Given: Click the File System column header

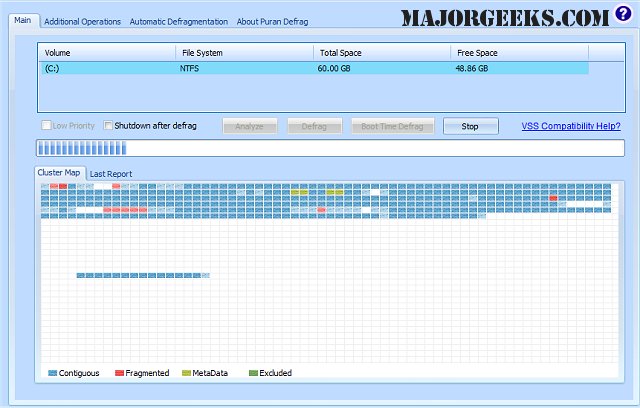Looking at the screenshot, I should 244,53.
